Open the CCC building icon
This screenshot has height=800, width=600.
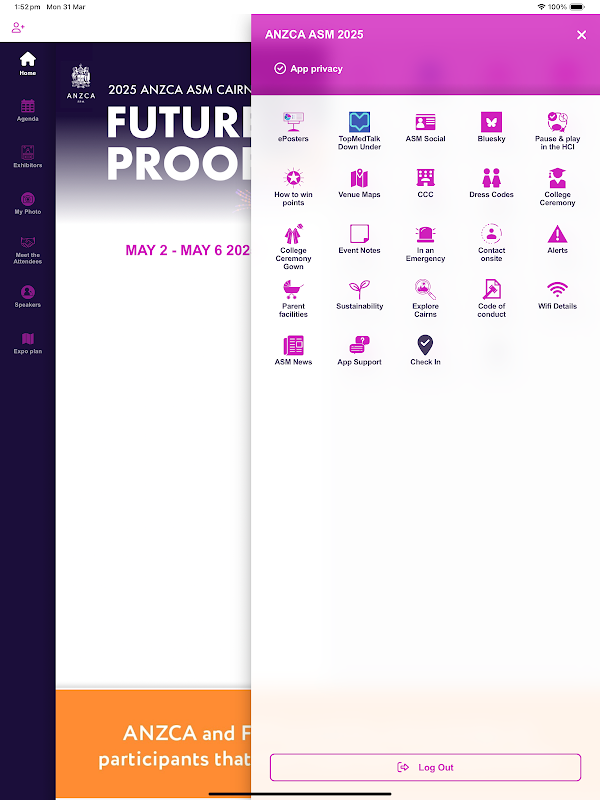(x=425, y=178)
